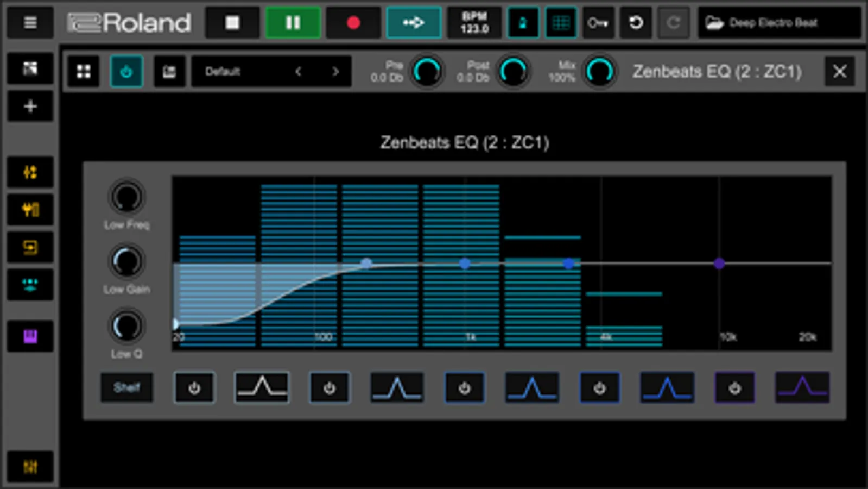Screen dimensions: 868x489
Task: Select the purple band peak shape button
Action: pos(802,387)
